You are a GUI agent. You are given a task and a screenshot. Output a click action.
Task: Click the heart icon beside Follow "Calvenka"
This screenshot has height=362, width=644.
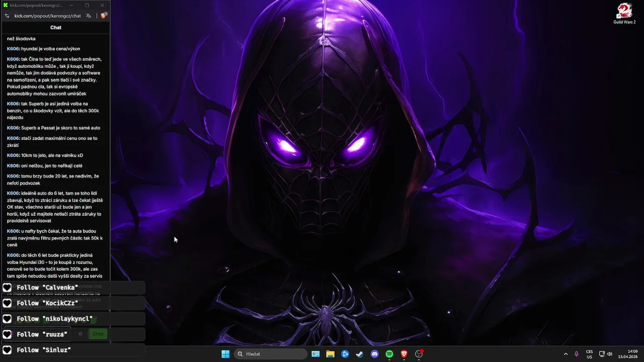[x=8, y=288]
